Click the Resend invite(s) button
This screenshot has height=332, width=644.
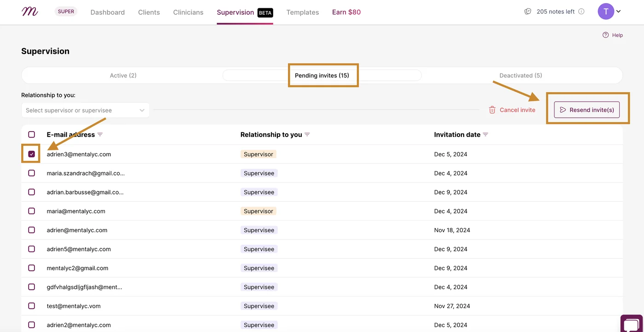[x=587, y=110]
